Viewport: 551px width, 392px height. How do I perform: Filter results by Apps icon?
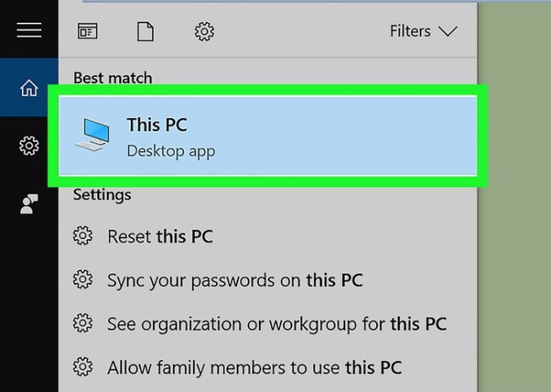88,31
